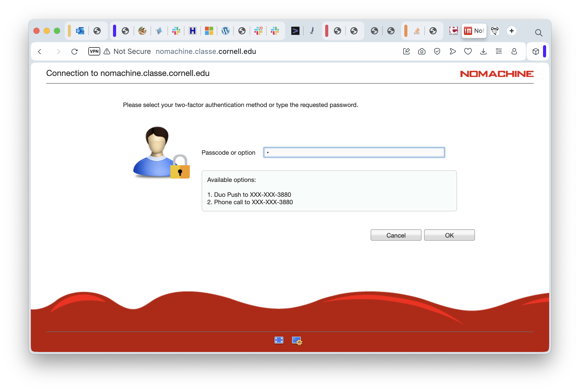Click the camera snapshot icon in toolbar

click(422, 52)
